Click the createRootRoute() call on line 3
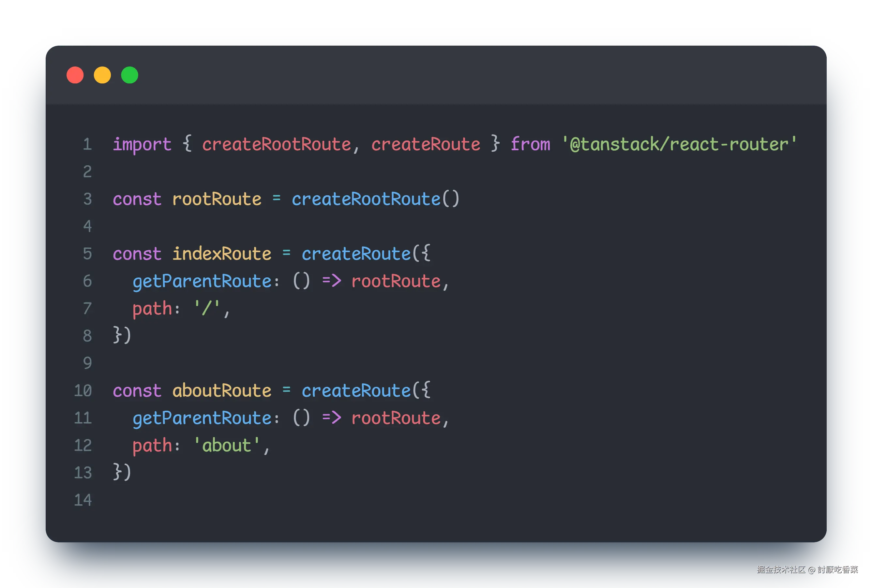The width and height of the screenshot is (872, 588). coord(375,199)
